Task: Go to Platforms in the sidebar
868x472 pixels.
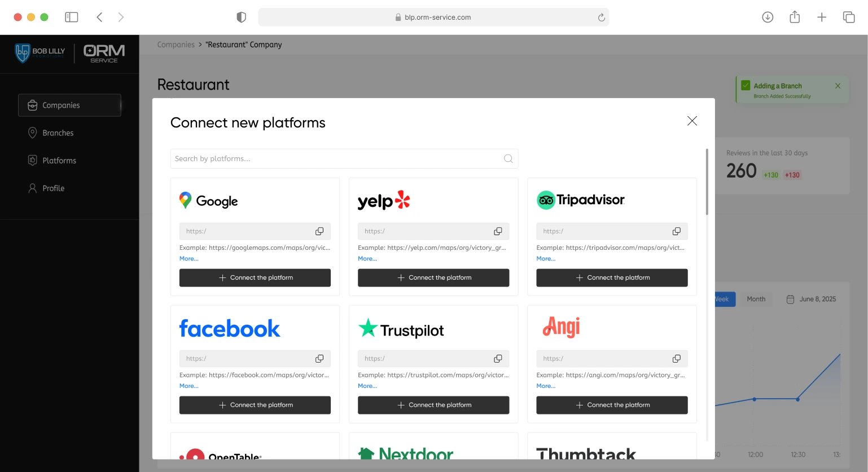Action: (x=59, y=161)
